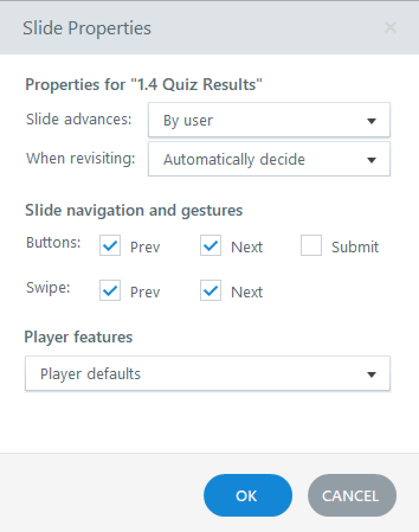
Task: Click the "Slide navigation and gestures" heading
Action: pyautogui.click(x=134, y=210)
